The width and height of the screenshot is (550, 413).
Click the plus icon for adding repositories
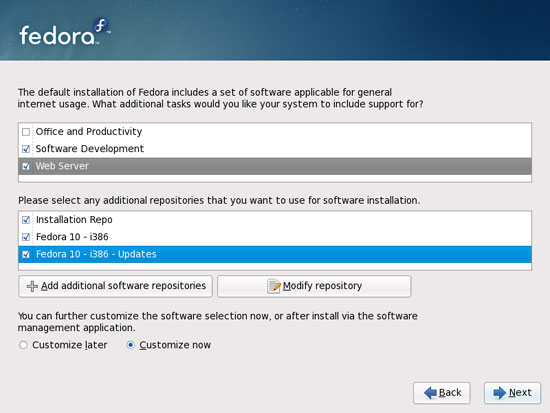tap(32, 286)
